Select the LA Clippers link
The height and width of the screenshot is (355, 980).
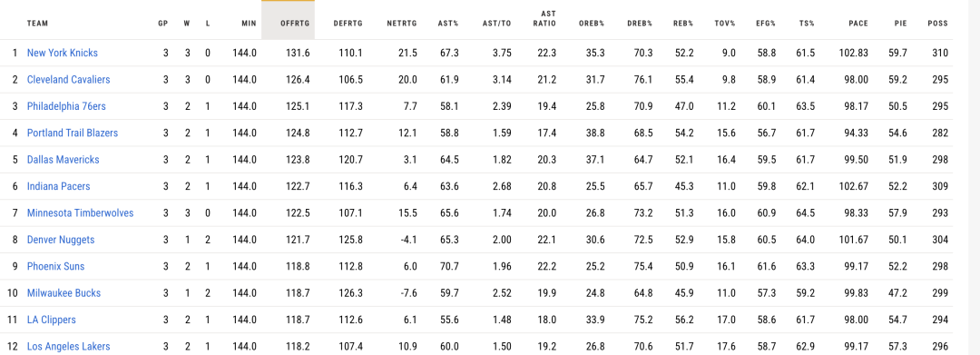pos(51,320)
